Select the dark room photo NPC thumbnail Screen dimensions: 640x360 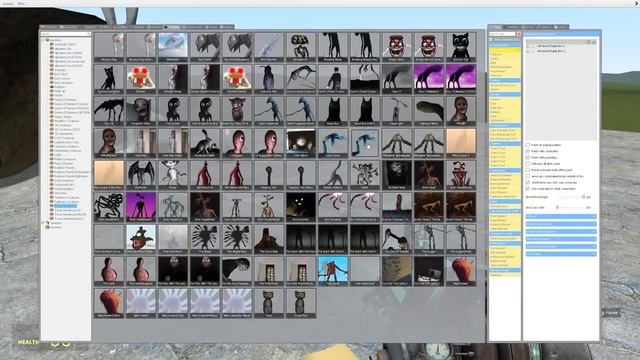[429, 270]
